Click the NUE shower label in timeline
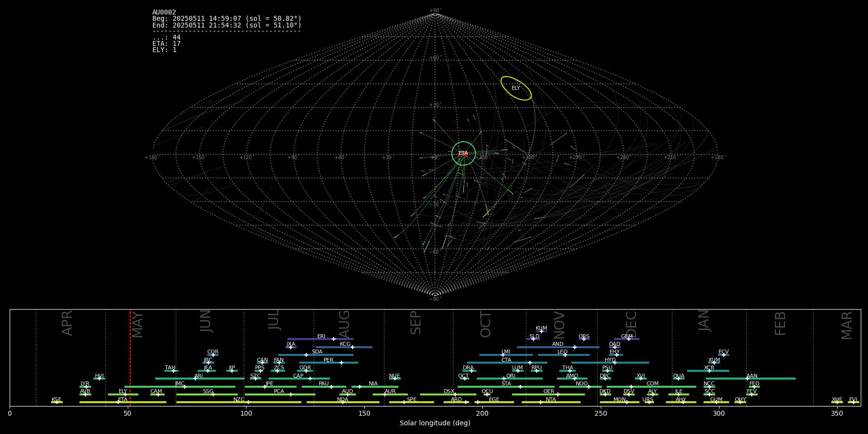 395,376
